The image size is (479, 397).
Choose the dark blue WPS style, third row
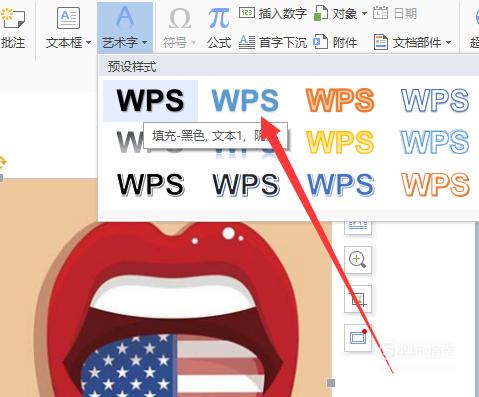(x=341, y=184)
